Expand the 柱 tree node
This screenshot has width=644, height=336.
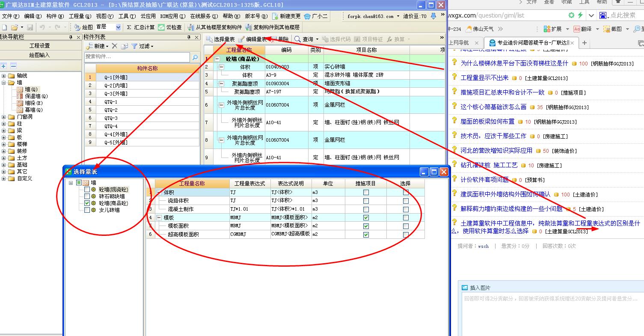coord(4,124)
